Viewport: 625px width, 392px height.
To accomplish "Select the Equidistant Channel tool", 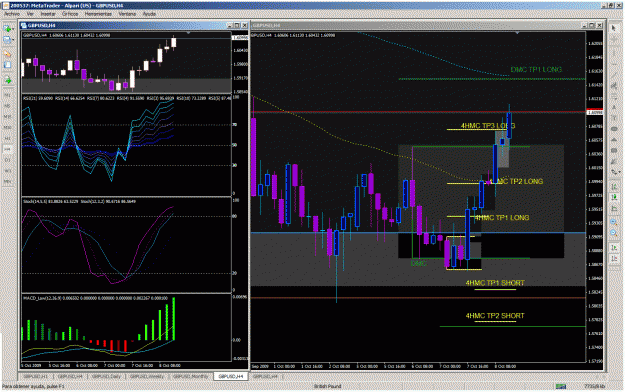I will click(614, 86).
